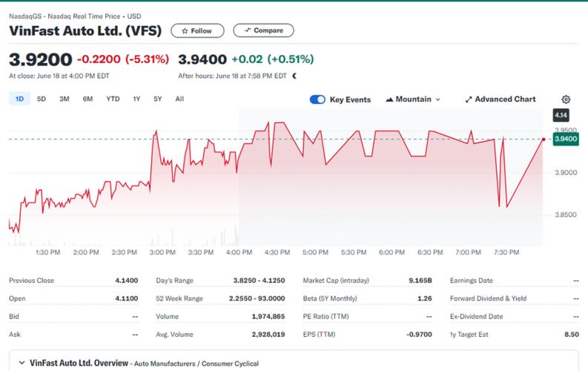
Task: Click the 4:00 PM time axis label
Action: [239, 252]
